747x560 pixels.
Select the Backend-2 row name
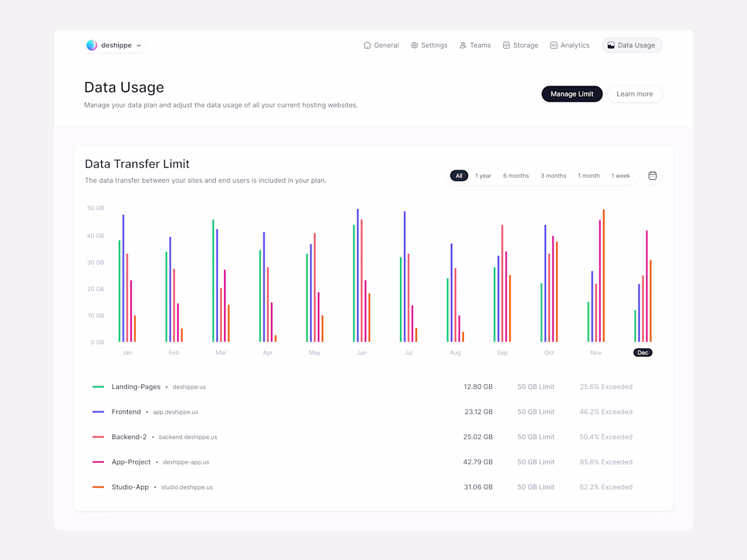click(129, 436)
